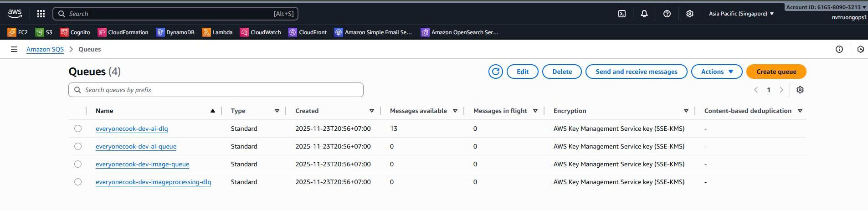Click the nvtruongops1 username text
Image resolution: width=868 pixels, height=211 pixels.
tap(849, 17)
